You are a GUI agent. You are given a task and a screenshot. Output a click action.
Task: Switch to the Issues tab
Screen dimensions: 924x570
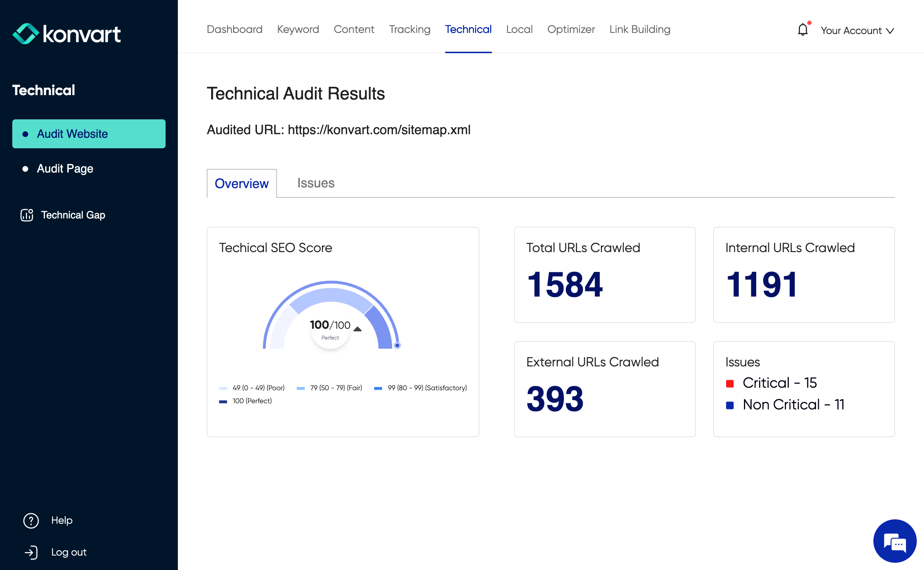[x=316, y=183]
